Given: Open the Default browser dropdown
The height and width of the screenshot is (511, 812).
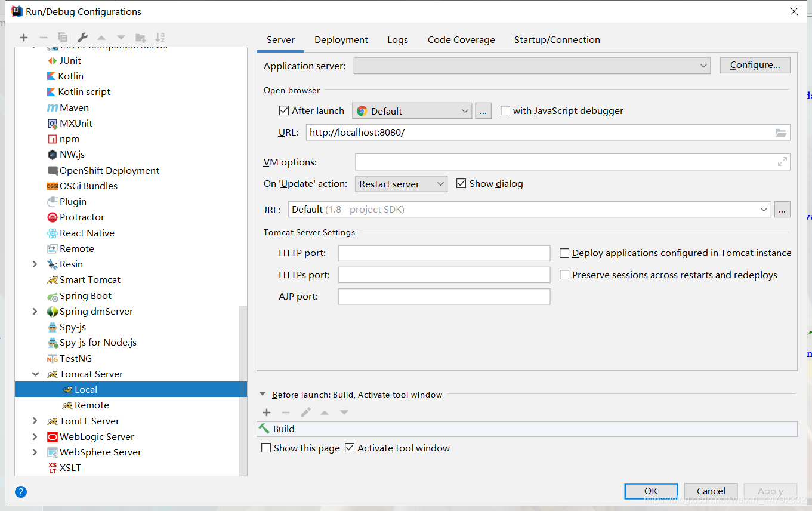Looking at the screenshot, I should pos(412,111).
